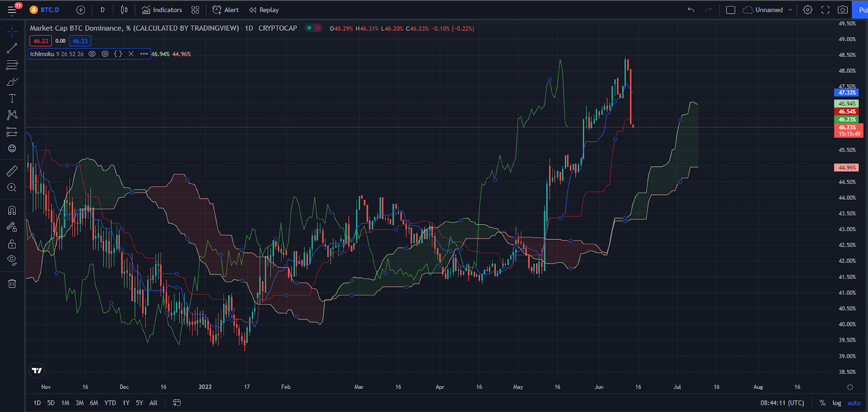Create a new Alert

point(226,10)
